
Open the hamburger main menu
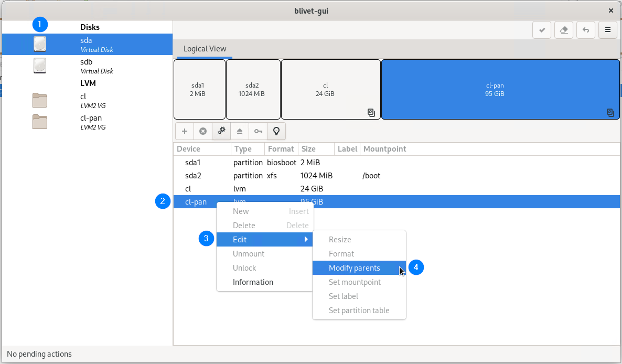608,30
